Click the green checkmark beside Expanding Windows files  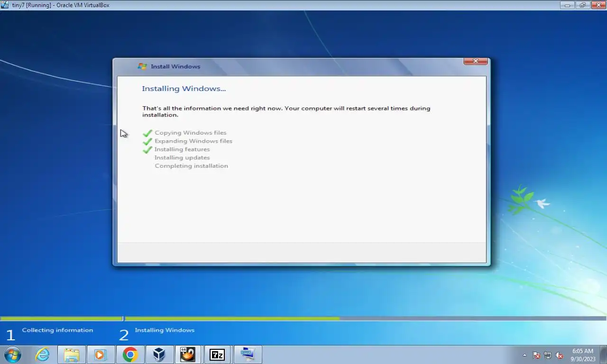[147, 141]
